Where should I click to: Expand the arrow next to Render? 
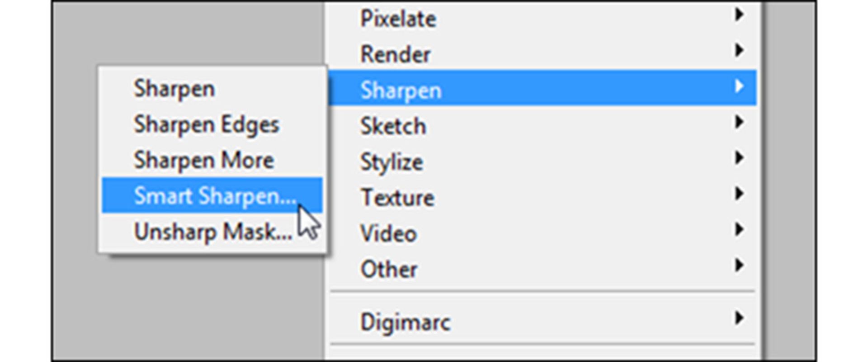[x=739, y=50]
